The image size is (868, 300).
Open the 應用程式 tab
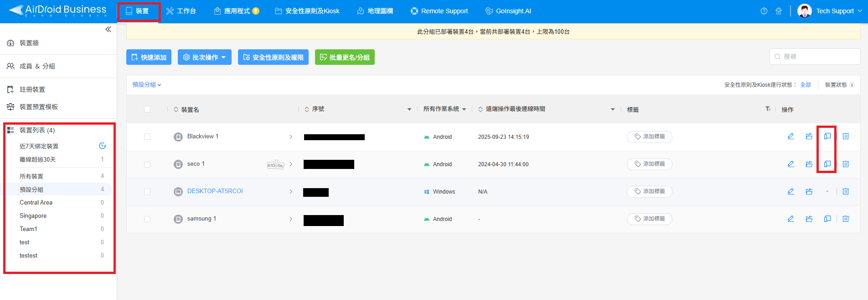(237, 11)
